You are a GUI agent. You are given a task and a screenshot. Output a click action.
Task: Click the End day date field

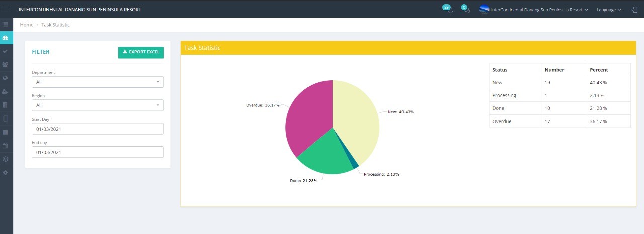[x=98, y=152]
